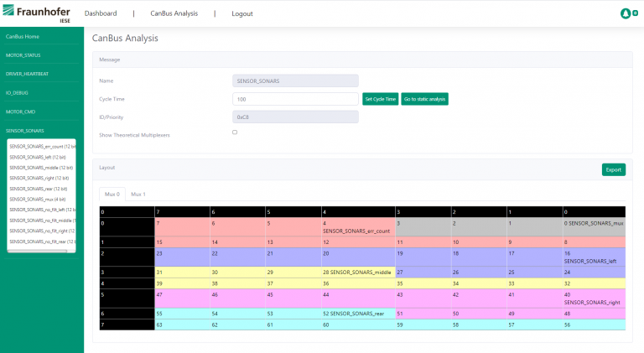This screenshot has height=353, width=644.
Task: Click bit cell 35 in layout
Action: coord(423,283)
